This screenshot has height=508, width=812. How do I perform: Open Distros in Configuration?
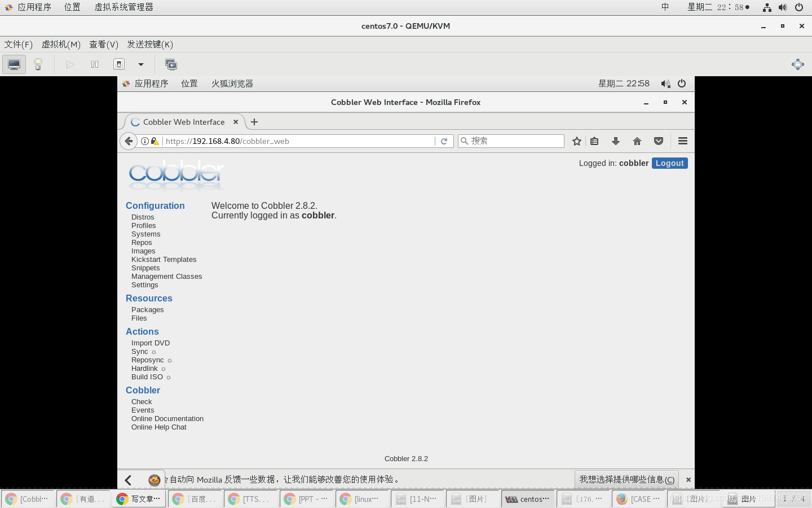click(x=143, y=217)
